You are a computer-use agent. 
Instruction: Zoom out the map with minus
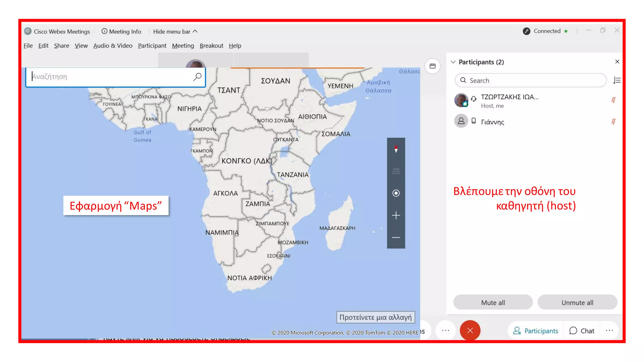pyautogui.click(x=396, y=238)
